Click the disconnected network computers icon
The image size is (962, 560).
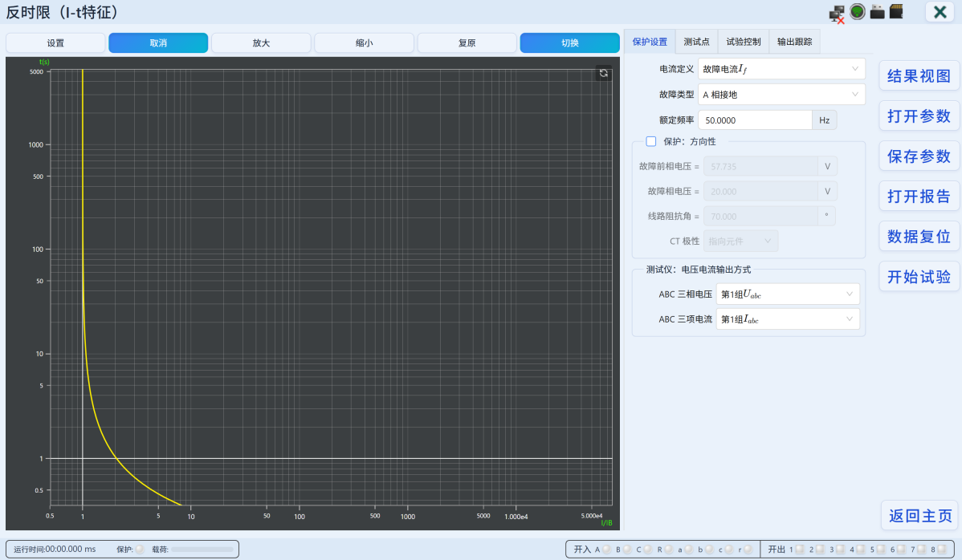tap(837, 14)
